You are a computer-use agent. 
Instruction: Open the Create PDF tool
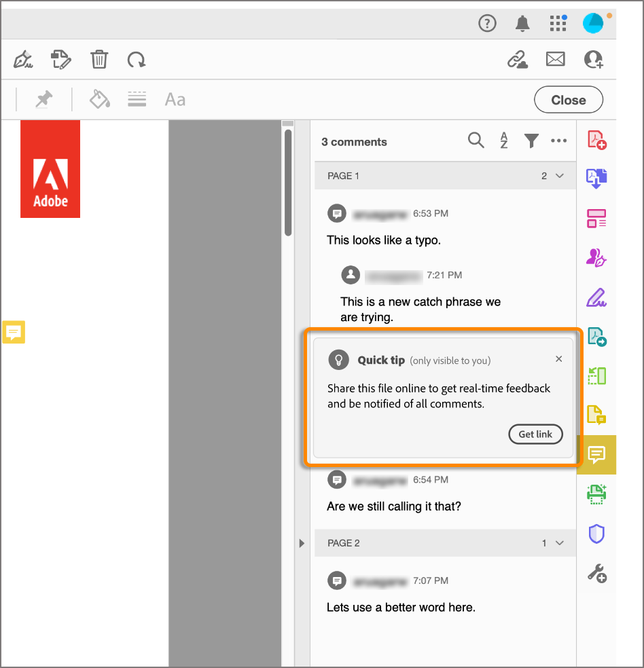(596, 140)
